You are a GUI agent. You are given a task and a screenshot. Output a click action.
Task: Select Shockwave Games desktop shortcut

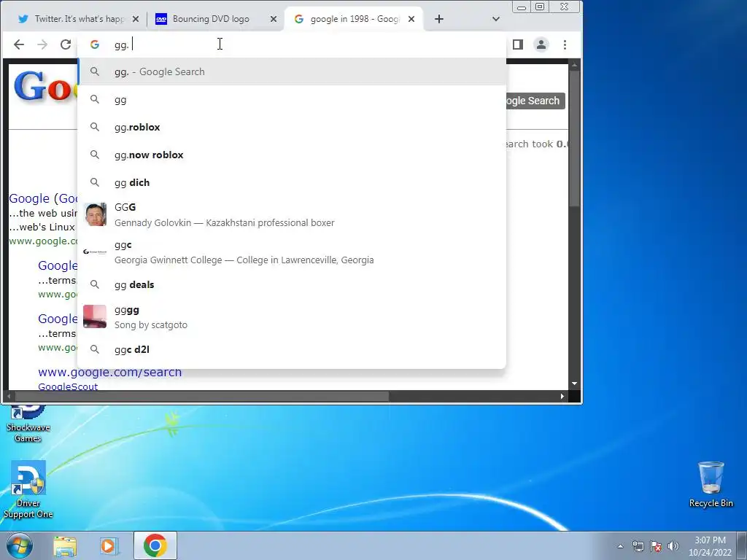[x=28, y=424]
